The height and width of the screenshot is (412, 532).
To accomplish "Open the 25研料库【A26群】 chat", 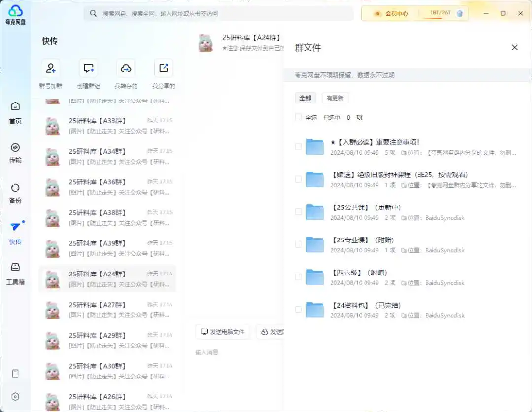I will pos(107,402).
